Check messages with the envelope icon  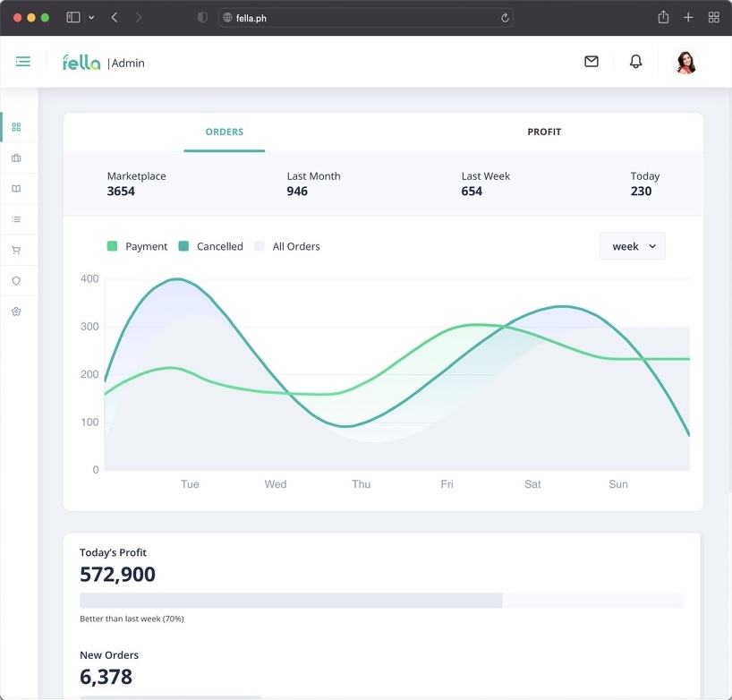tap(591, 61)
